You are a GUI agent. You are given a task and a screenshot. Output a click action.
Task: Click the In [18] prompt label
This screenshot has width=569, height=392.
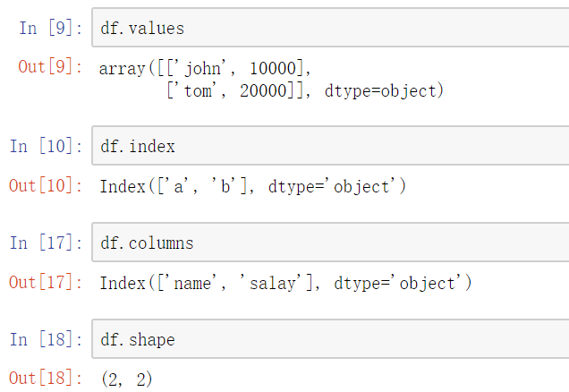click(45, 340)
